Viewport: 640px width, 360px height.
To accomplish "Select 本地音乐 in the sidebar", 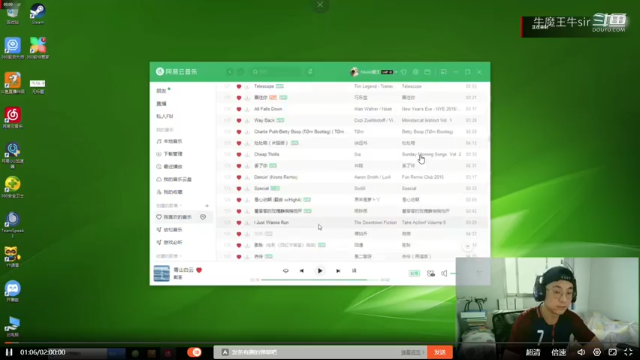I will coord(169,141).
